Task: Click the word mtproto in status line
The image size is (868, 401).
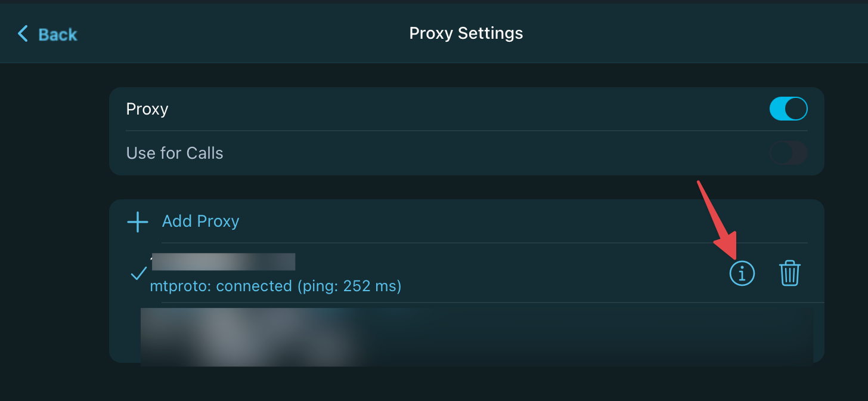Action: coord(178,287)
